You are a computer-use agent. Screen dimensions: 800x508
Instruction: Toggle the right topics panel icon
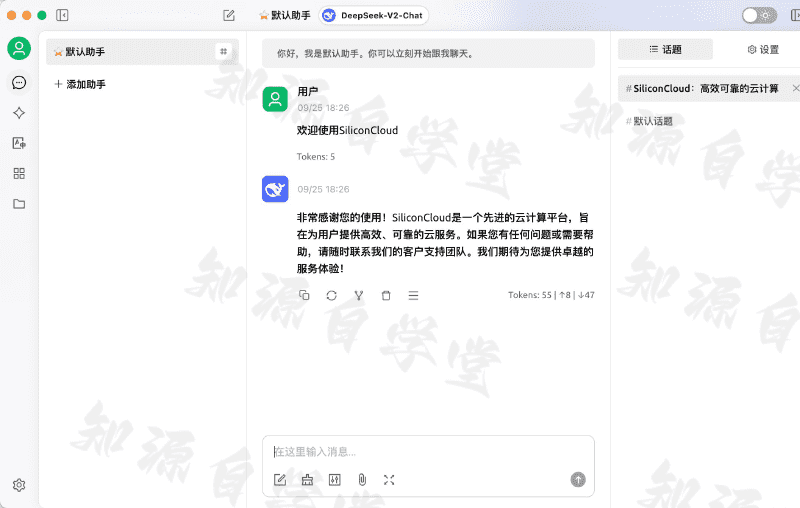(795, 15)
